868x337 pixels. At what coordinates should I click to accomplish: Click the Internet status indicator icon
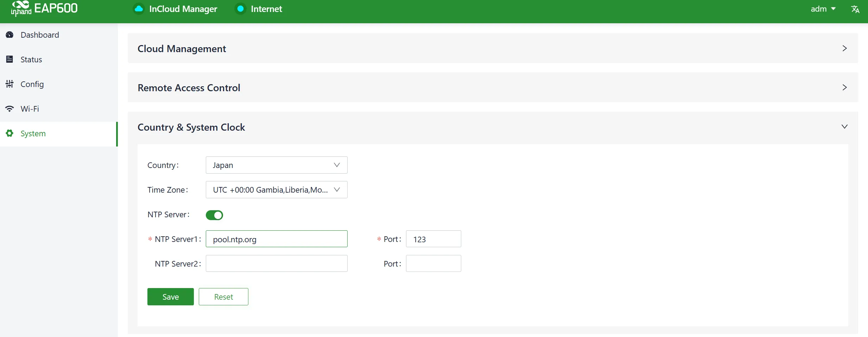click(241, 9)
